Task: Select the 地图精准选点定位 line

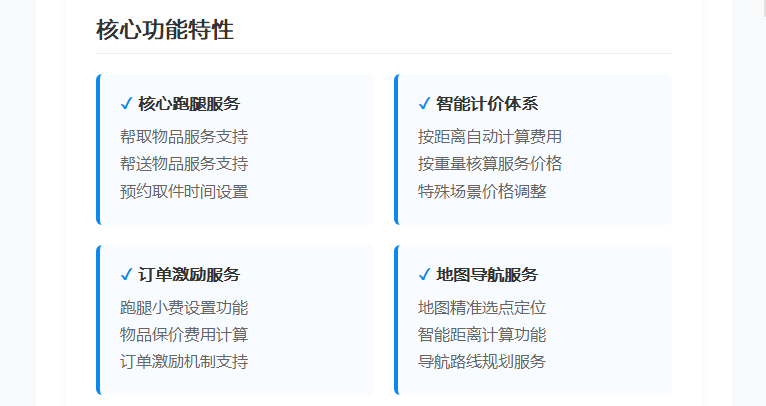Action: click(482, 307)
